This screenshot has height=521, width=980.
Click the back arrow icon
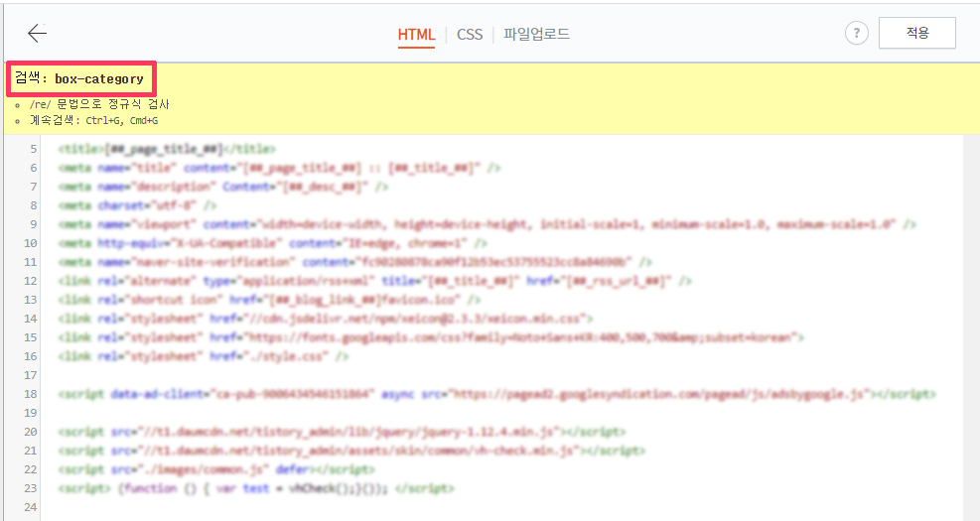[37, 33]
